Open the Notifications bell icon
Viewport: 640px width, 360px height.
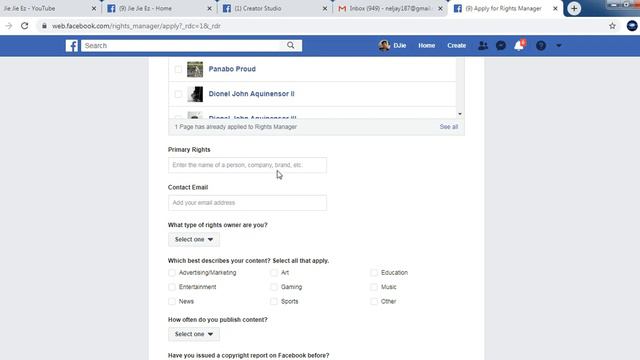(x=519, y=46)
